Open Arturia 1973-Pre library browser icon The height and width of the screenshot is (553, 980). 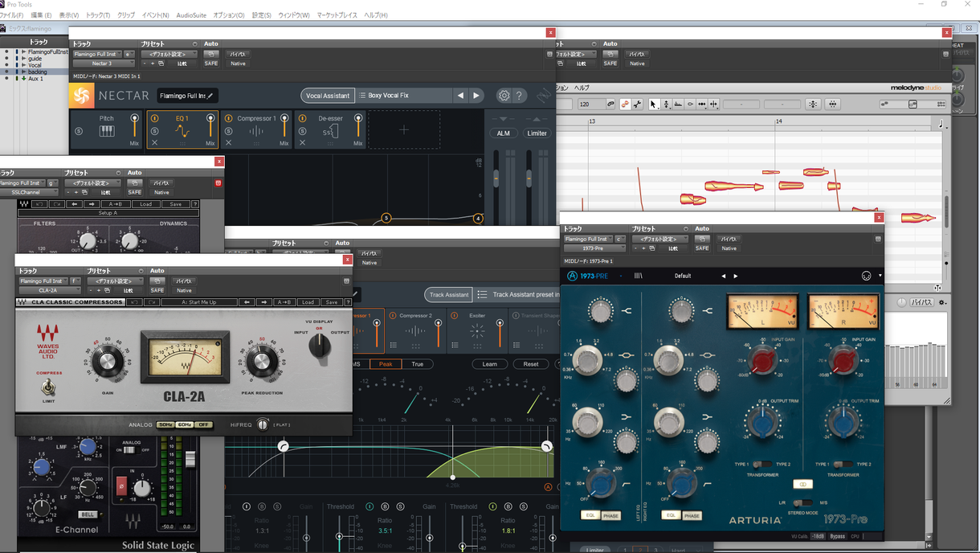coord(639,276)
